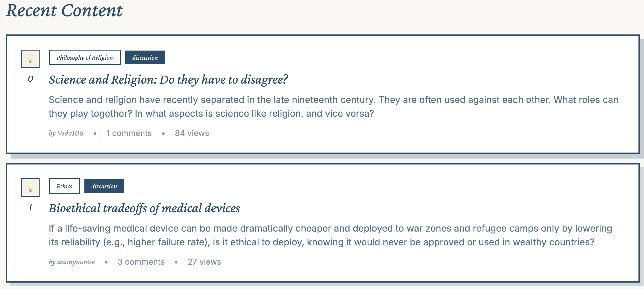Screen dimensions: 644x289
Task: Click the vote count 0 under the lightbulb
Action: pyautogui.click(x=30, y=79)
